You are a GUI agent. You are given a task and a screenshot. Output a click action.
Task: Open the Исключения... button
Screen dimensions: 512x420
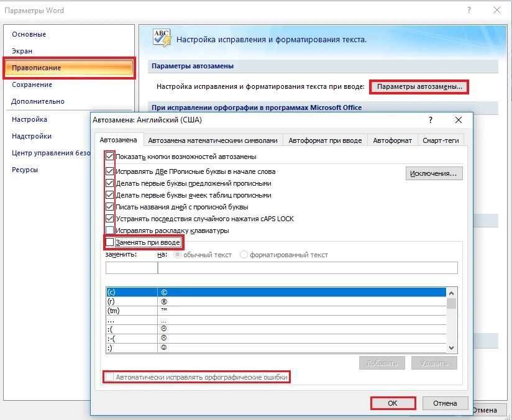[x=434, y=173]
